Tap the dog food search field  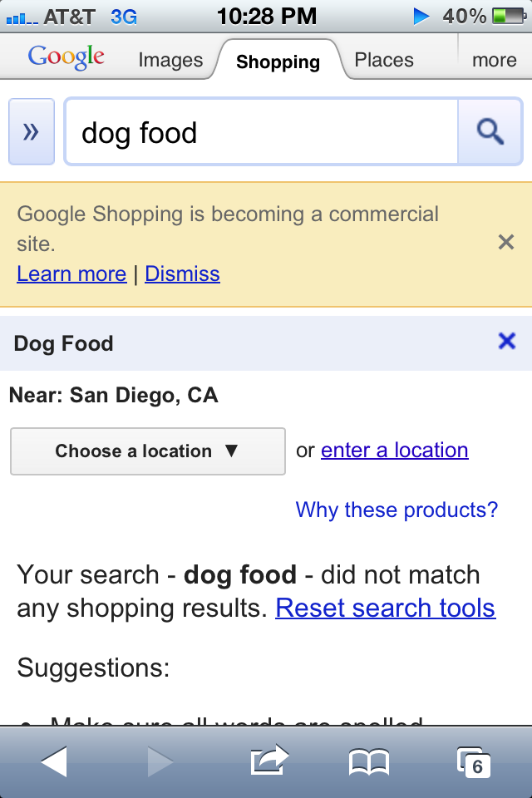coord(261,132)
